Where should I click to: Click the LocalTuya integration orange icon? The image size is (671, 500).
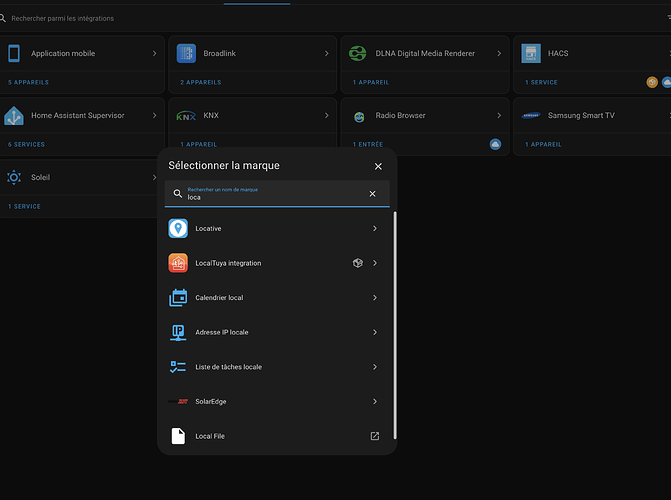point(178,263)
